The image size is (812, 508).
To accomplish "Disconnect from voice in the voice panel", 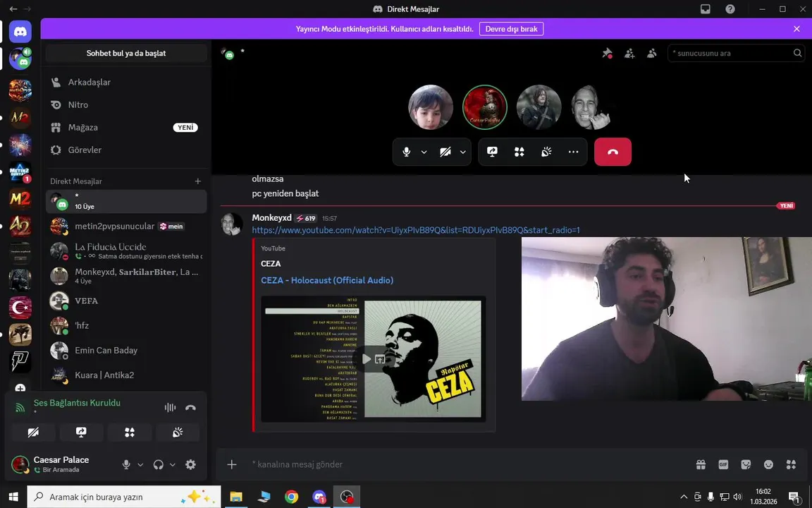I will point(190,407).
